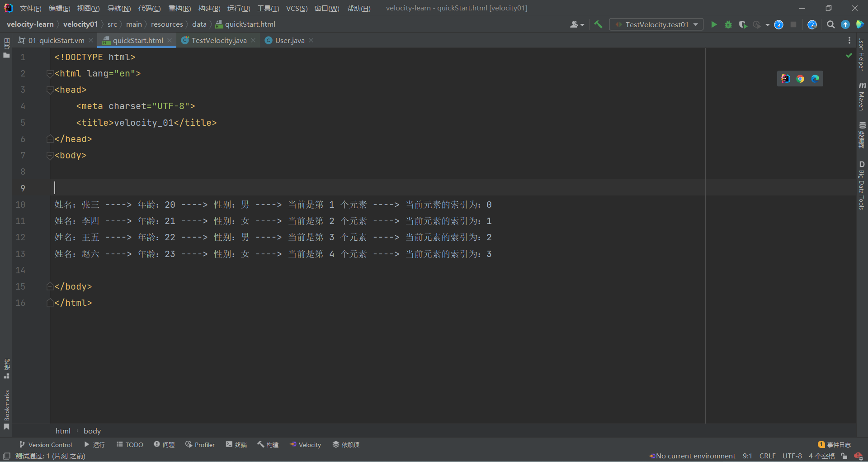This screenshot has height=462, width=868.
Task: Click fold end marker at </html> line
Action: (50, 303)
